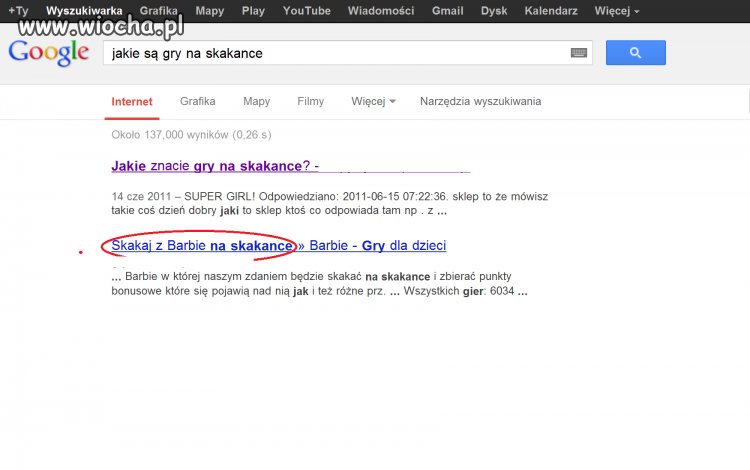This screenshot has height=470, width=750.
Task: Open Wiadomości in the top bar
Action: [x=381, y=11]
